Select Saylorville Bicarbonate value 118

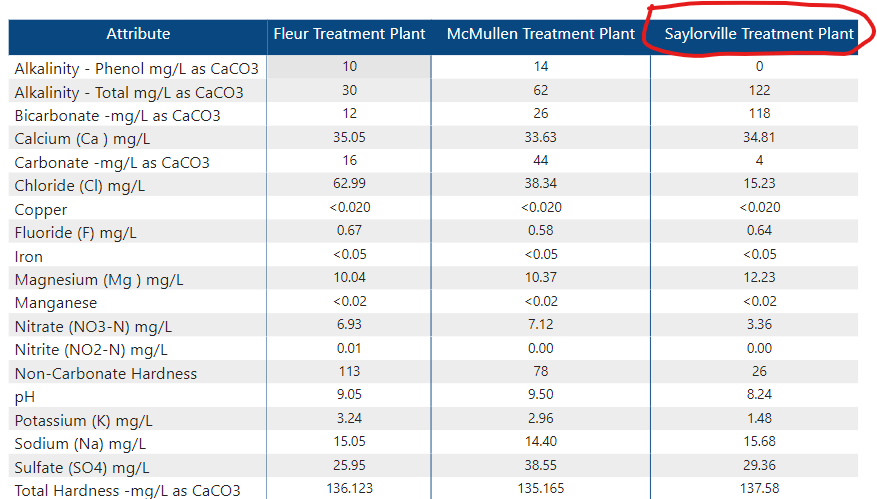760,114
